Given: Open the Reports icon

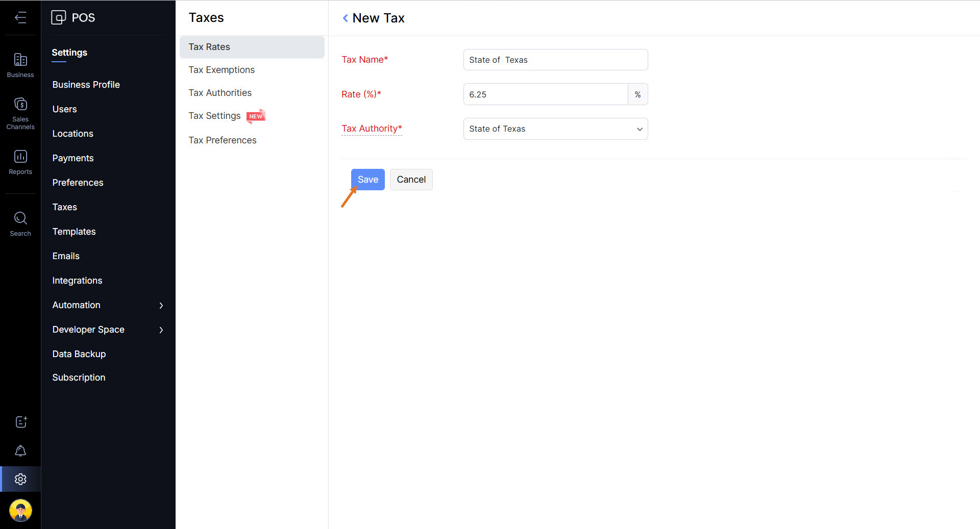Looking at the screenshot, I should (x=20, y=162).
